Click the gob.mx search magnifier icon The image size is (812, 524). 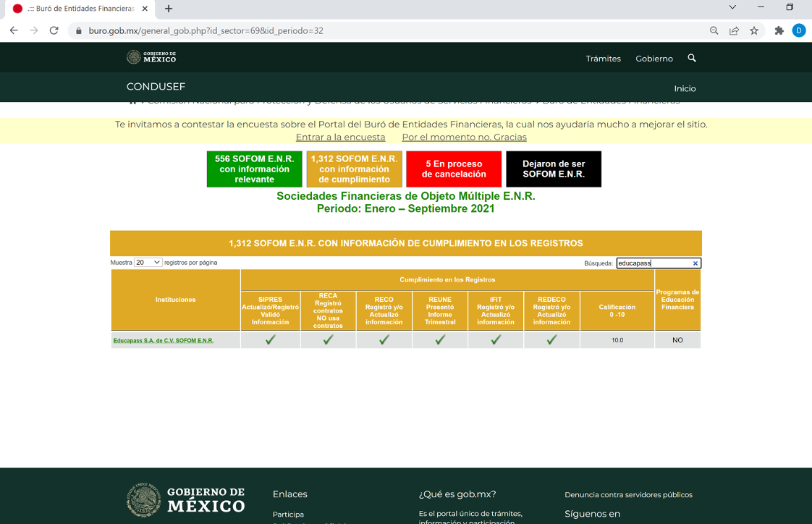(x=692, y=58)
